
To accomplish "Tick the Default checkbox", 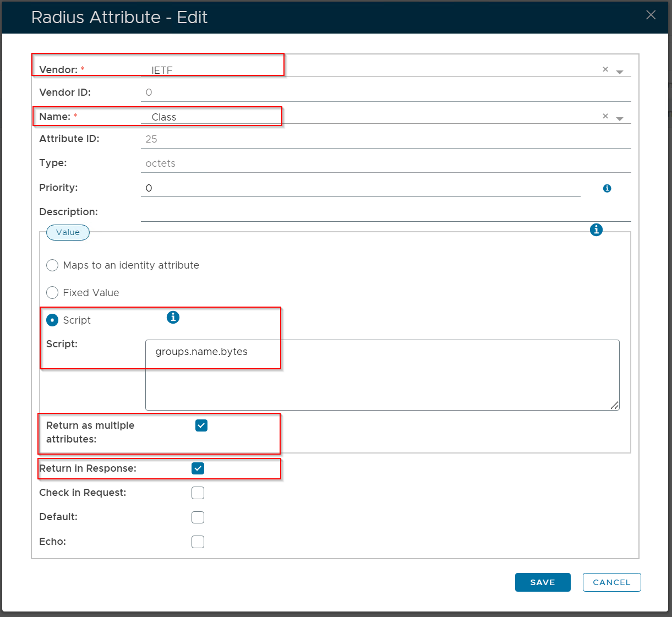I will click(198, 517).
